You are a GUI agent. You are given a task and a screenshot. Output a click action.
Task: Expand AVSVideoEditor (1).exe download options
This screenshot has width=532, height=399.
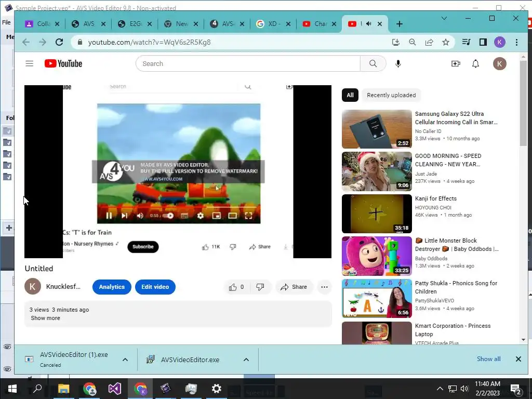[125, 360]
